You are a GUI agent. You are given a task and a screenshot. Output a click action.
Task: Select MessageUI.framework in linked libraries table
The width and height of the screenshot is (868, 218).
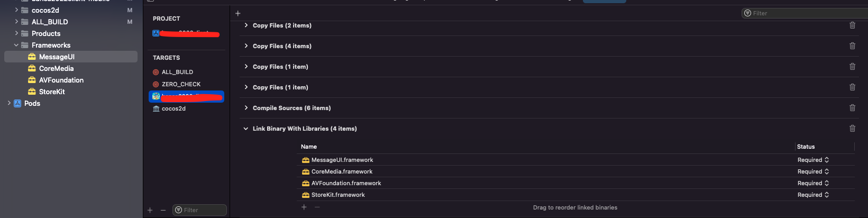[342, 160]
